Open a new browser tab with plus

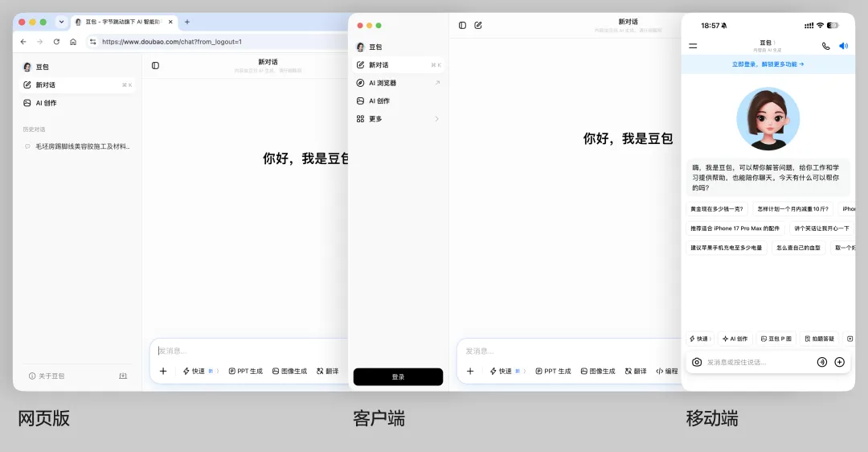coord(187,23)
